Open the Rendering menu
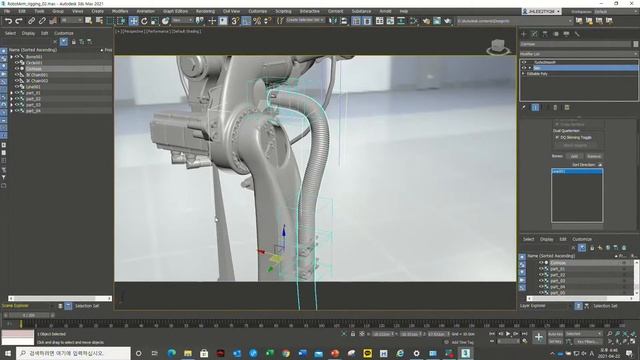The height and width of the screenshot is (360, 640). (x=205, y=11)
